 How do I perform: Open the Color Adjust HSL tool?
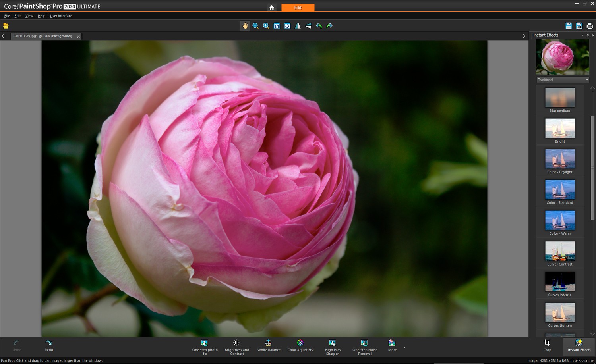click(301, 345)
